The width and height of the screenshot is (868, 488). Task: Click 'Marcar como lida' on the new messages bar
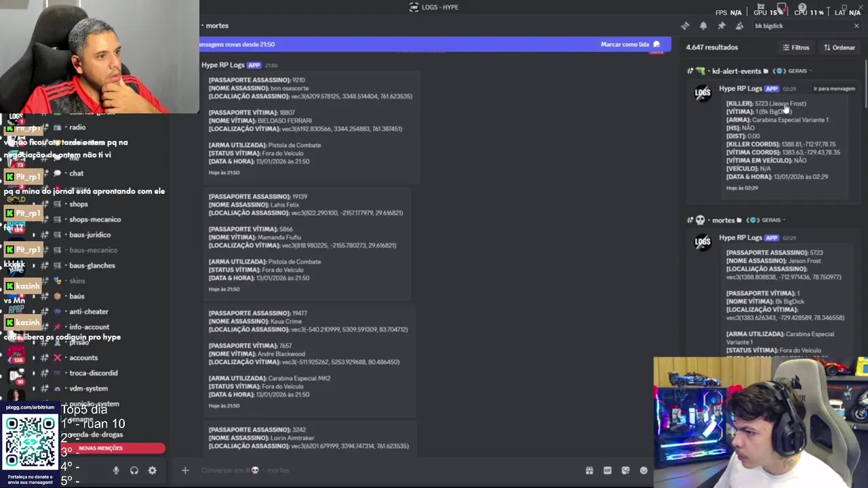click(630, 44)
